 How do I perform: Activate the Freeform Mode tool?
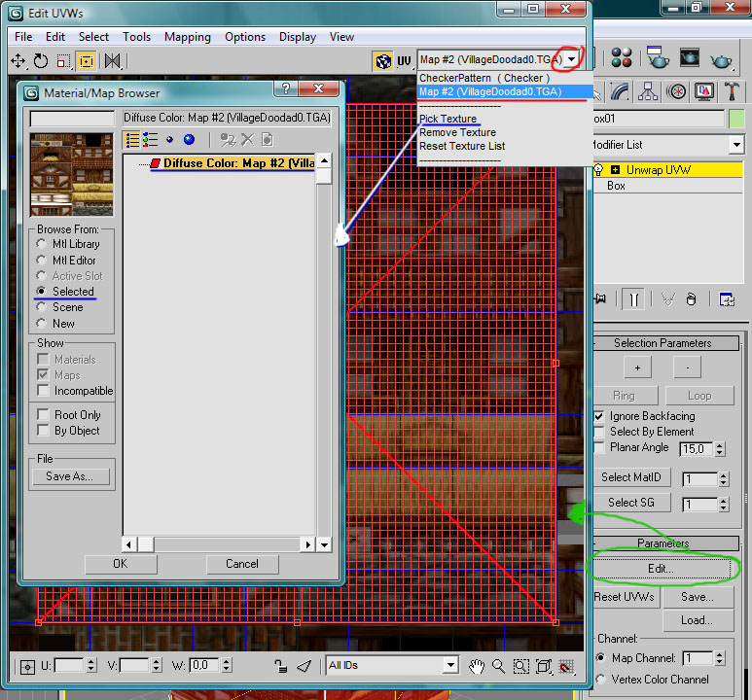pos(87,61)
